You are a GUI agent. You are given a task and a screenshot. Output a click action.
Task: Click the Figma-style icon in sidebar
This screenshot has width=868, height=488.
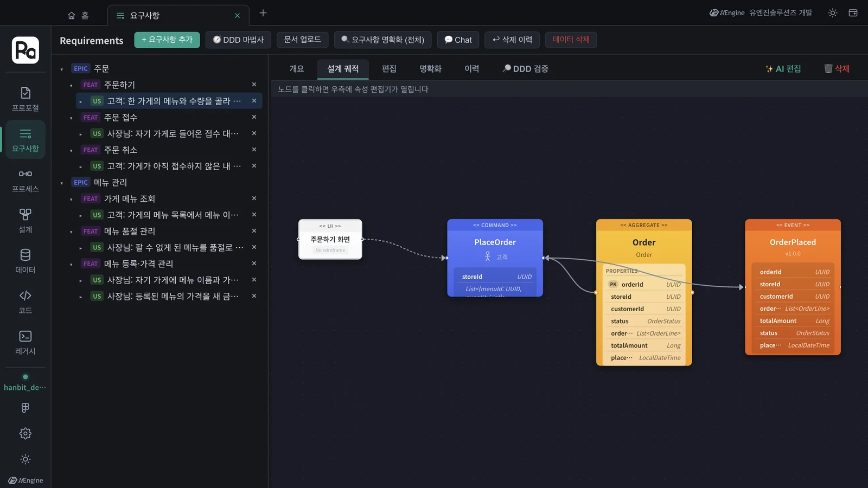[25, 408]
